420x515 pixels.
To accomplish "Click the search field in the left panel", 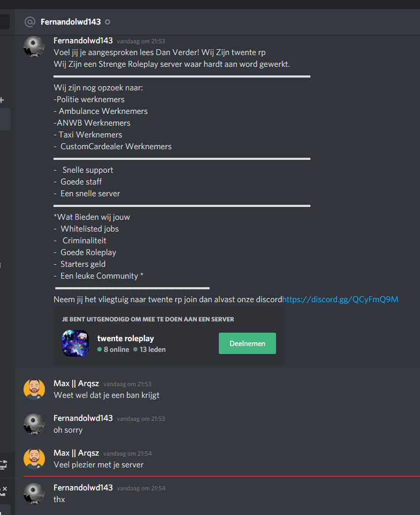I will click(x=5, y=22).
